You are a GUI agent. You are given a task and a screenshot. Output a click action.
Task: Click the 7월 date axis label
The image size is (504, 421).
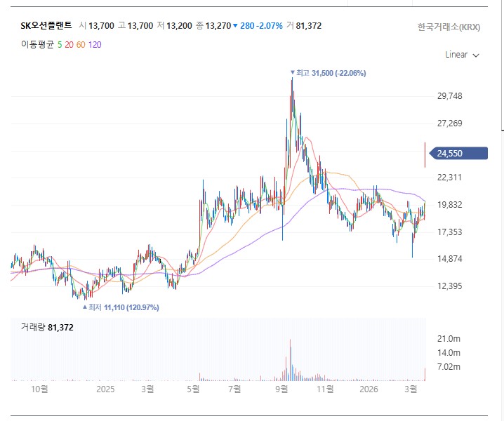[x=234, y=389]
